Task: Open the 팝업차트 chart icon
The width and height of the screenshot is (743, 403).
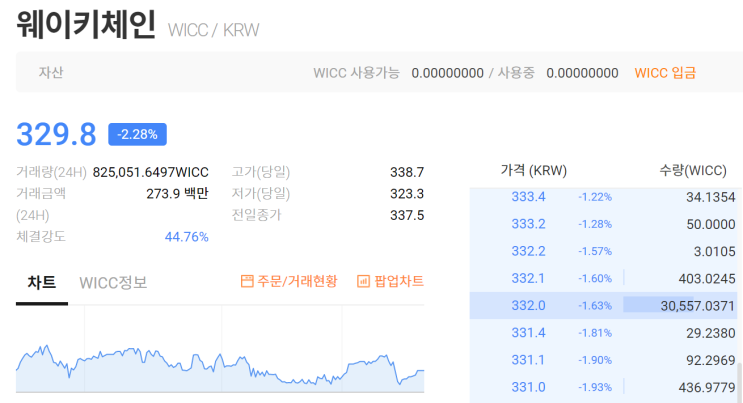Action: click(363, 281)
